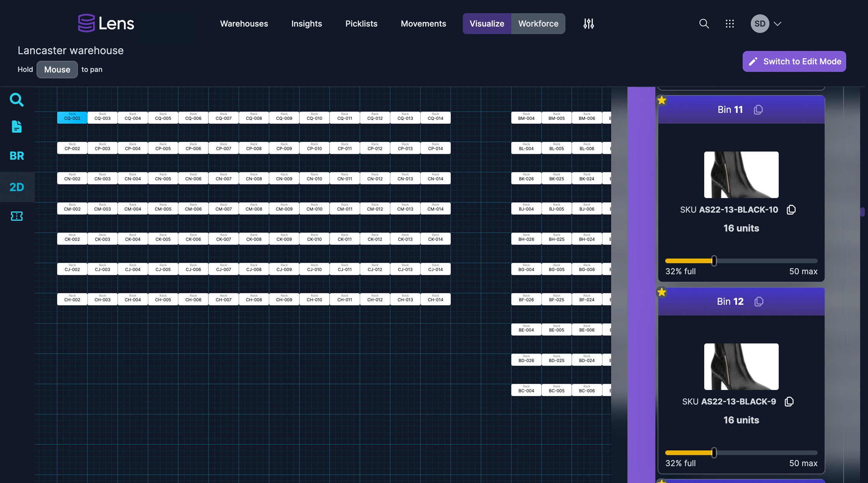Image resolution: width=868 pixels, height=483 pixels.
Task: Open the Picklists menu
Action: (x=361, y=24)
